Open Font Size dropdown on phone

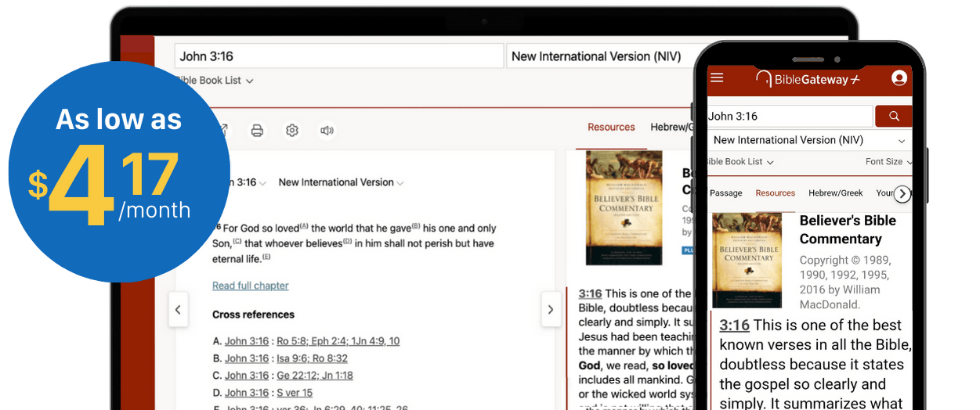pos(888,162)
